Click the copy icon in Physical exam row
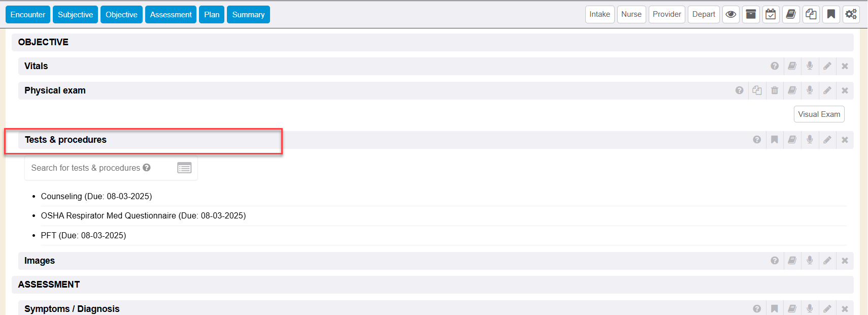The width and height of the screenshot is (868, 315). [x=757, y=90]
